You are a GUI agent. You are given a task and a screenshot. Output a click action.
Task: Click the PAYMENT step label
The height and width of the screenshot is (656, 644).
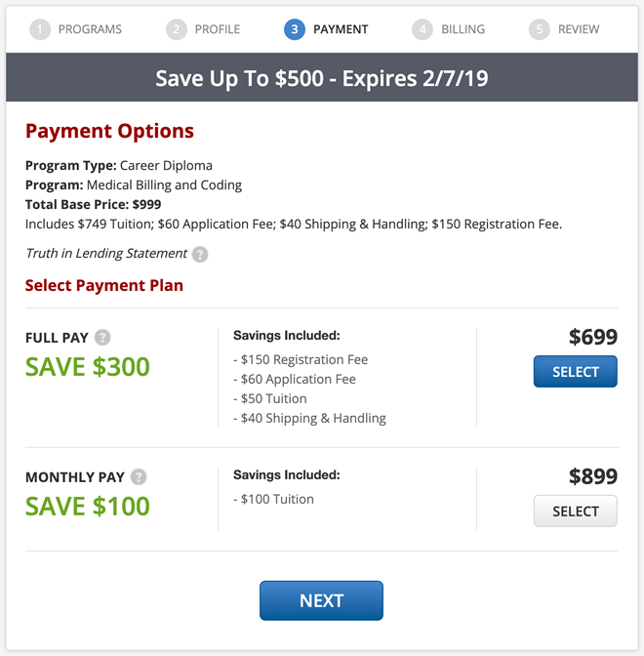(x=341, y=29)
